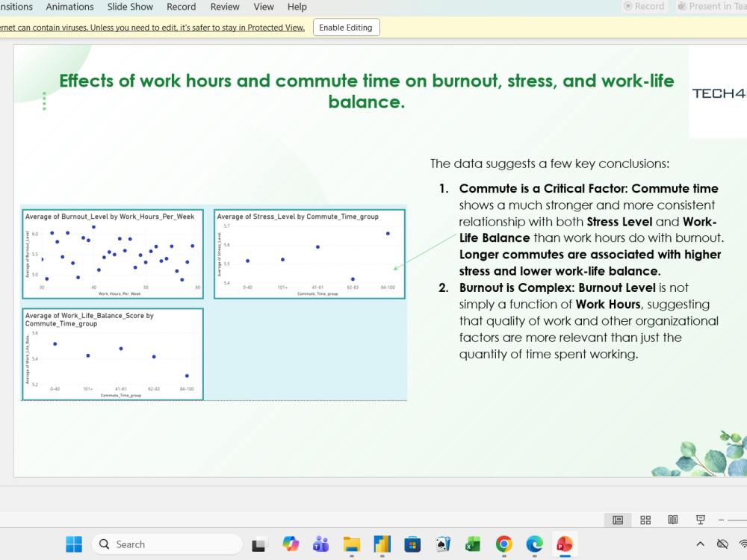Select the Review tab
The height and width of the screenshot is (560, 747).
click(x=225, y=7)
